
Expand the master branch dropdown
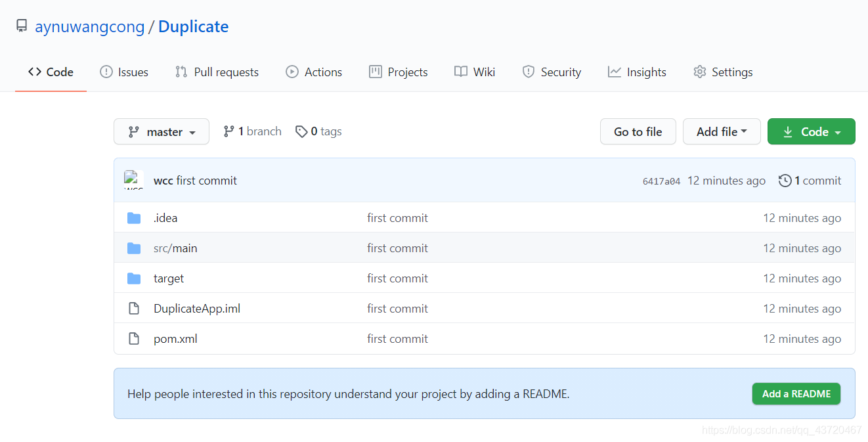162,131
